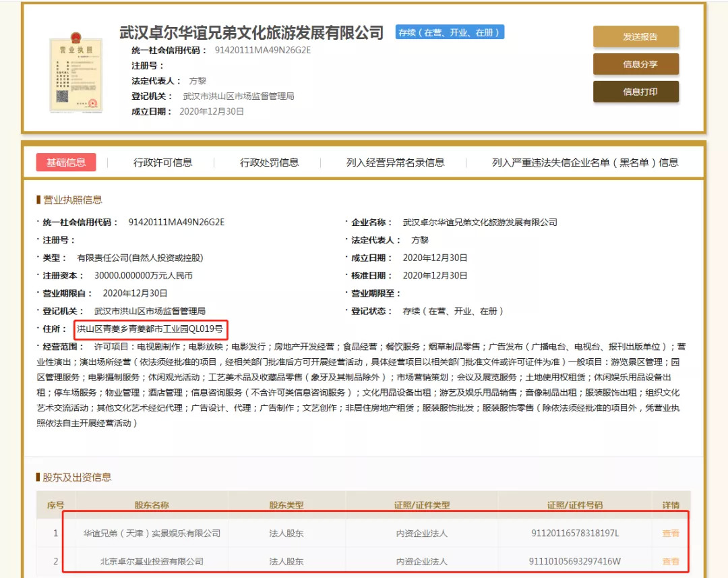The height and width of the screenshot is (578, 728).
Task: Click shareholder name 华谊兄弟（天津）实景娱乐有限公司
Action: 152,533
